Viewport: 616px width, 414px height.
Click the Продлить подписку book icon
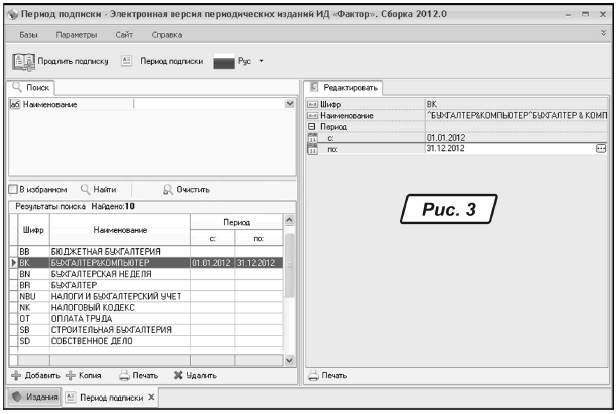point(23,60)
